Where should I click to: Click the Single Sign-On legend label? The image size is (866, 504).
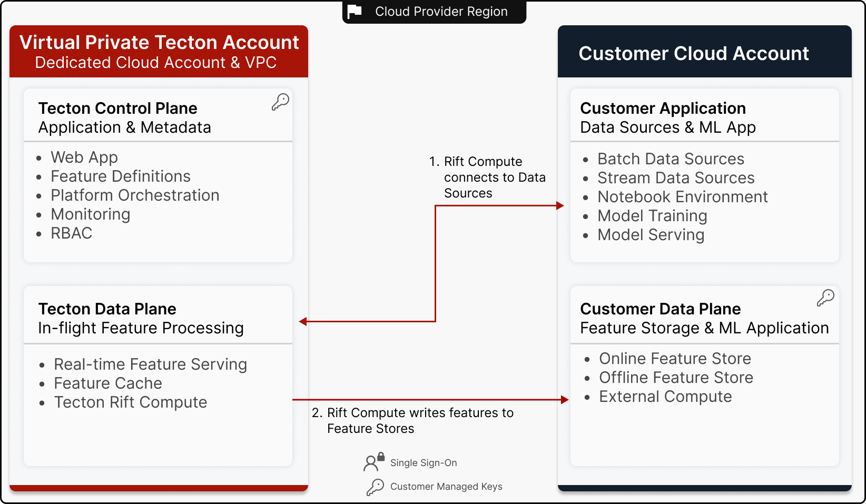click(424, 463)
